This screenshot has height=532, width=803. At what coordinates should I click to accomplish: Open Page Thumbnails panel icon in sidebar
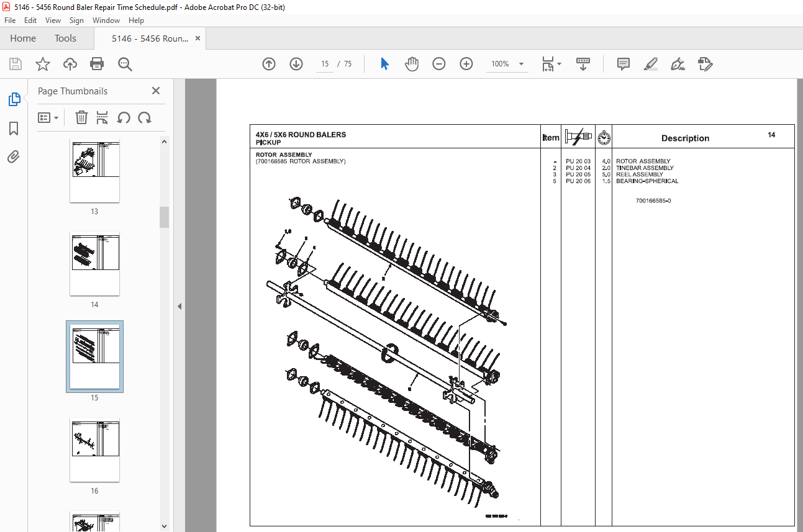(x=14, y=99)
